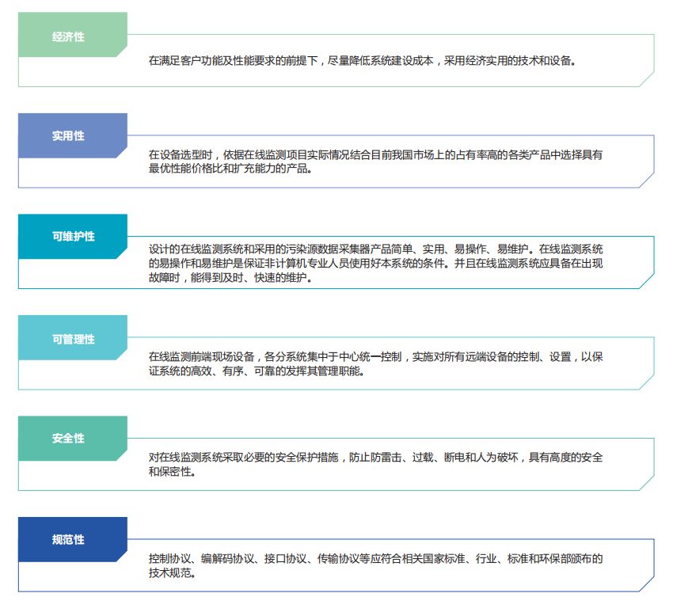Click the line 最优性能价格比和扩充能力的产品
673x616 pixels.
tap(230, 169)
